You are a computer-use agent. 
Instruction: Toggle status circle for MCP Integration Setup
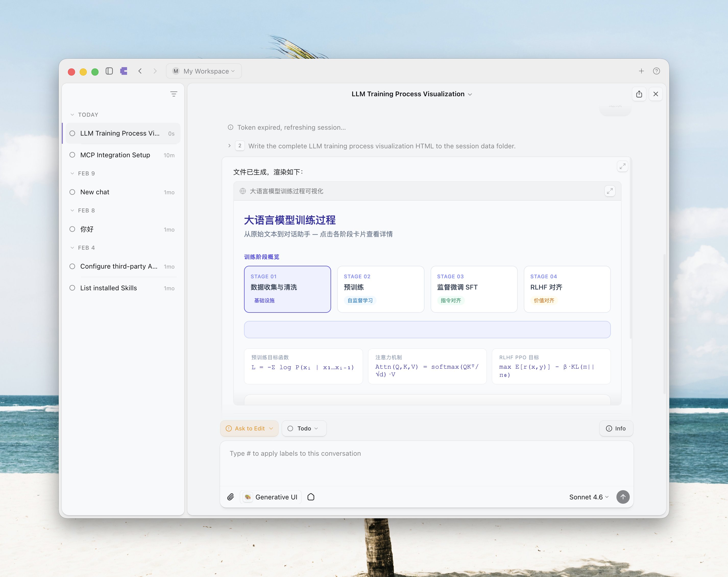click(x=72, y=155)
